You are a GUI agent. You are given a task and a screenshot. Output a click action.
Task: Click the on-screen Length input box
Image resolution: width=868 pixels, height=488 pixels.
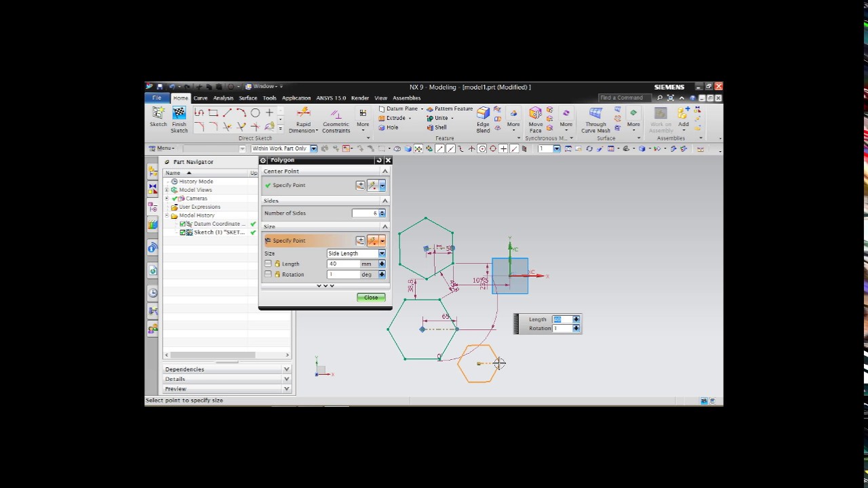(x=562, y=319)
